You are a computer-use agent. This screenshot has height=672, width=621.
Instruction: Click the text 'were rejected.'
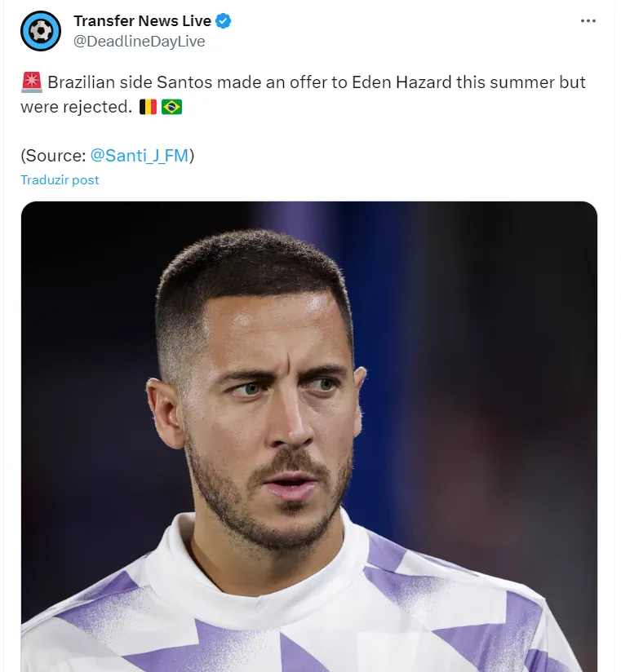tap(75, 107)
